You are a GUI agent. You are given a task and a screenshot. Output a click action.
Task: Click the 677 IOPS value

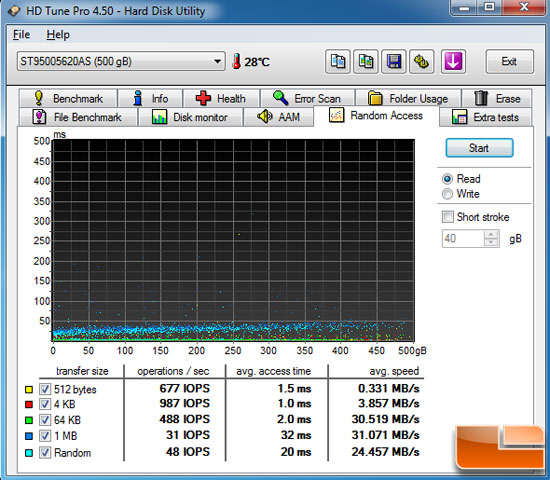point(185,388)
